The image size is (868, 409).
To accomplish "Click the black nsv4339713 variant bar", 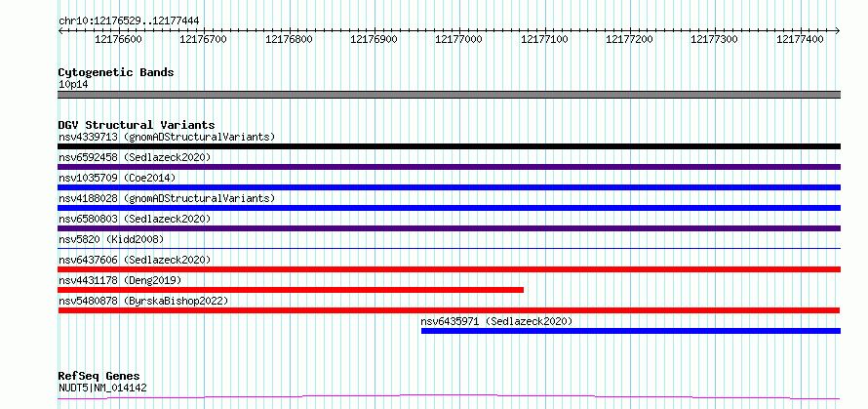I will tap(449, 146).
